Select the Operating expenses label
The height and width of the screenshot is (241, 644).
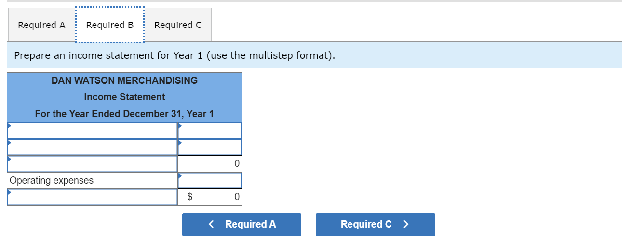[52, 180]
